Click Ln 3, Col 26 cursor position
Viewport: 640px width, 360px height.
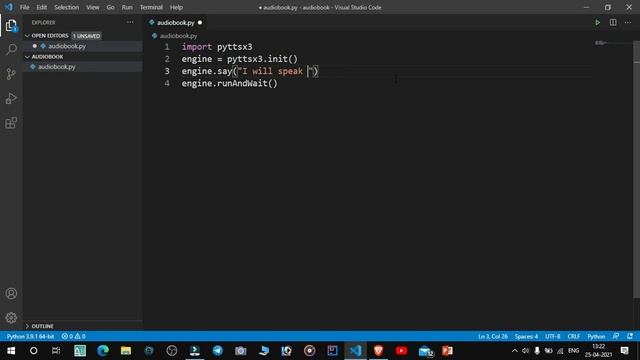point(493,336)
